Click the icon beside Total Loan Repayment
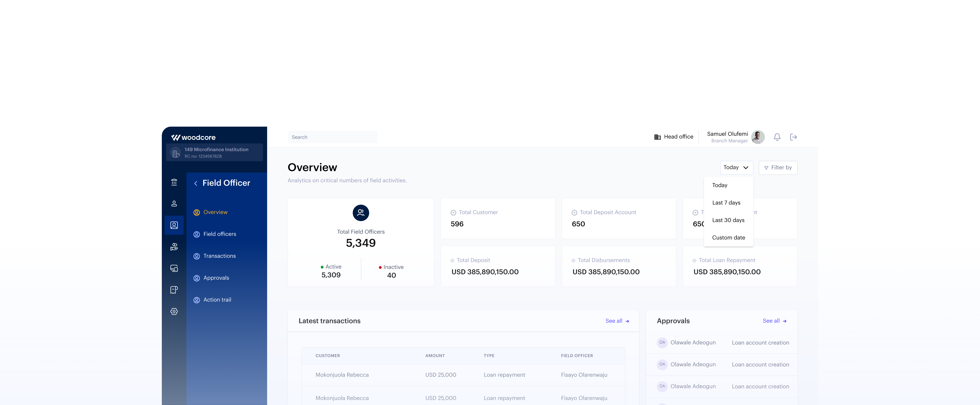Viewport: 980px width, 405px height. (x=694, y=261)
